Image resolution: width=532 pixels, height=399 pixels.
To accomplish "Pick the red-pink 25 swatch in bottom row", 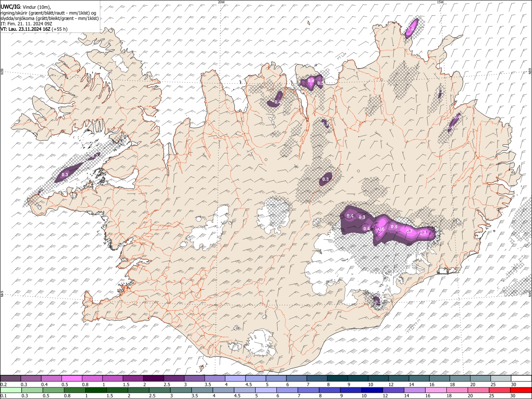I will point(499,390).
